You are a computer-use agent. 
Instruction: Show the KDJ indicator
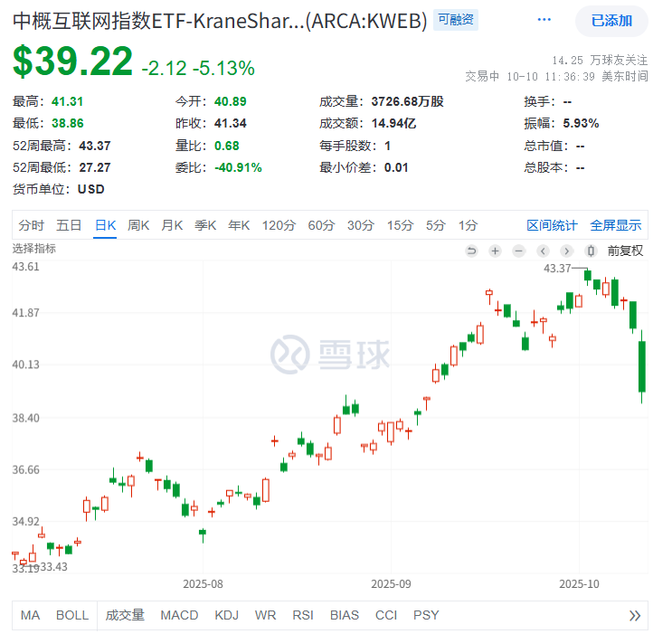[x=226, y=616]
